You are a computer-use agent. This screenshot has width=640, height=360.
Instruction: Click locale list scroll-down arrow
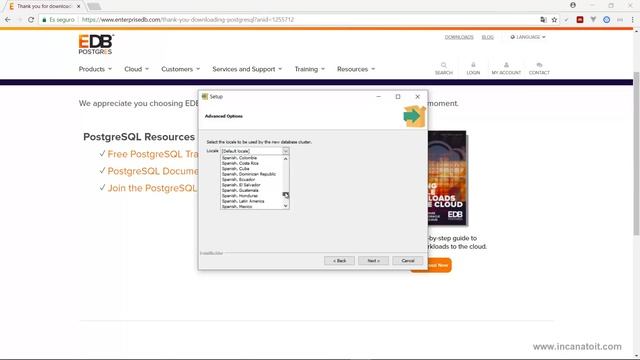285,206
